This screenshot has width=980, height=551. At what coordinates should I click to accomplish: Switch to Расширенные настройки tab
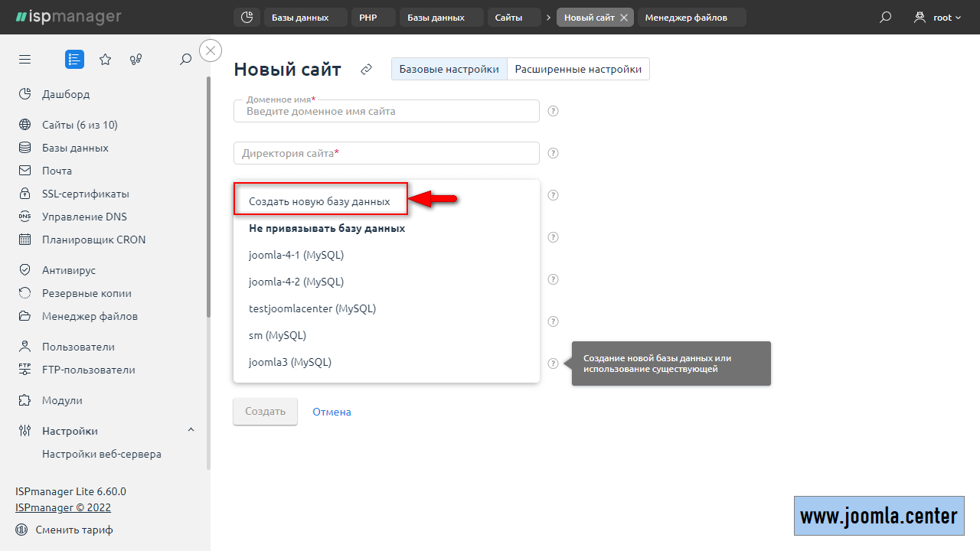578,69
